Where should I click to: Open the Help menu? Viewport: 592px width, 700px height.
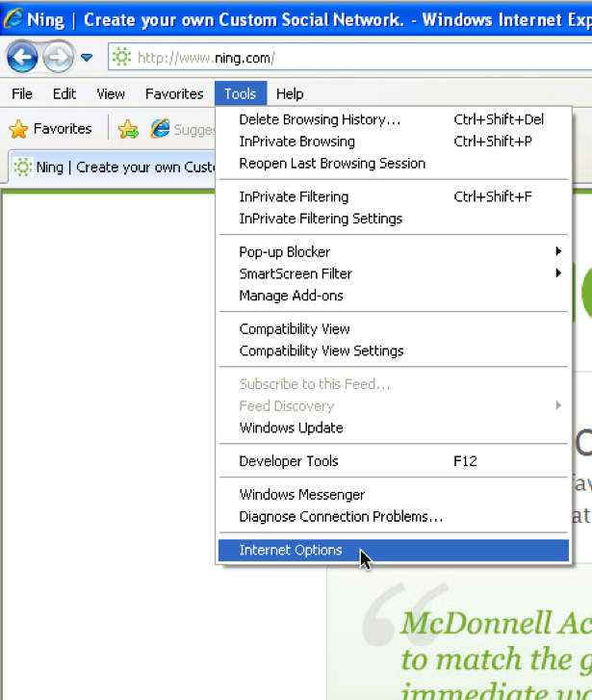pos(290,93)
